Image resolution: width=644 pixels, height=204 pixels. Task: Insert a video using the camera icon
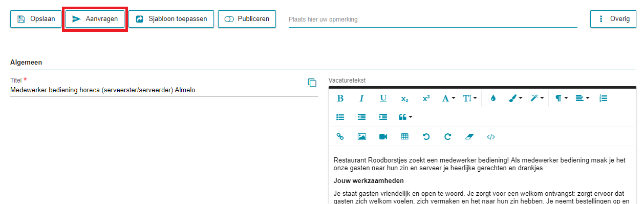click(x=383, y=136)
